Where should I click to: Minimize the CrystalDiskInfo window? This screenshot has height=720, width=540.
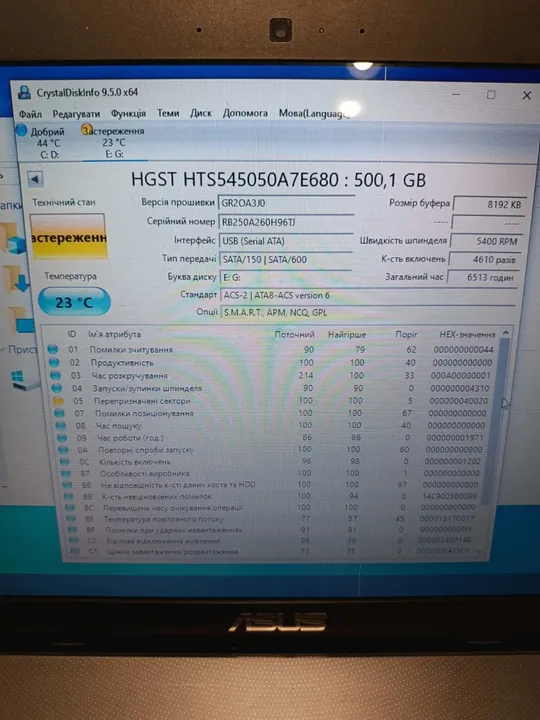pos(456,95)
